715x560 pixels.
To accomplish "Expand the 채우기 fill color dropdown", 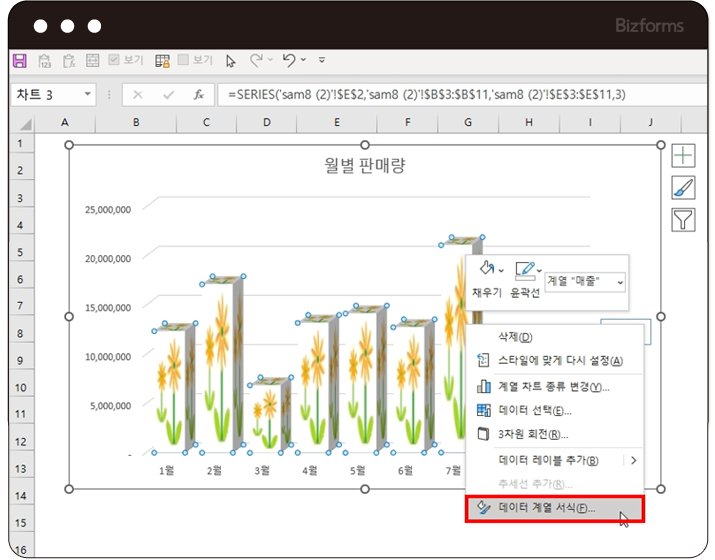I will tap(501, 270).
